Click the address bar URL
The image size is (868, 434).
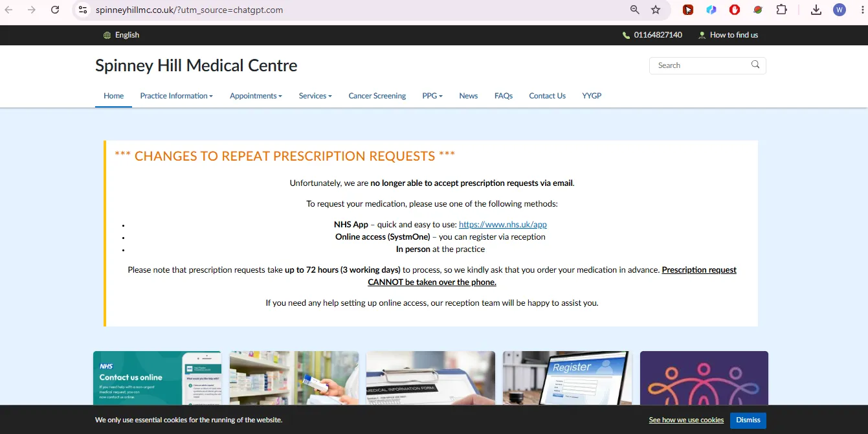tap(189, 10)
